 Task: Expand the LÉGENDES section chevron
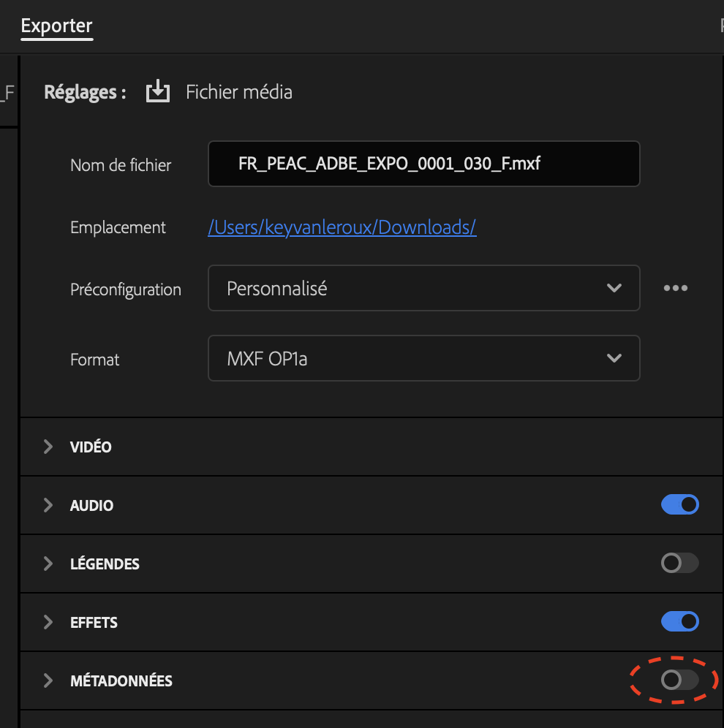48,564
